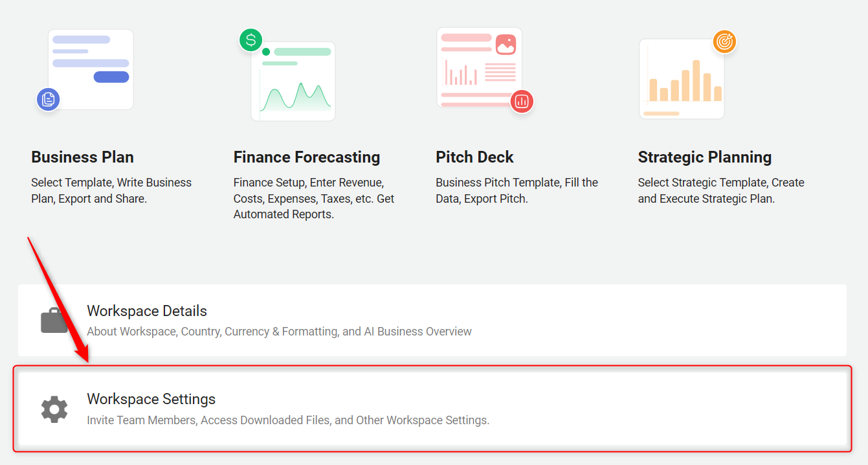Select the Finance Forecasting heading
Image resolution: width=868 pixels, height=465 pixels.
(307, 157)
